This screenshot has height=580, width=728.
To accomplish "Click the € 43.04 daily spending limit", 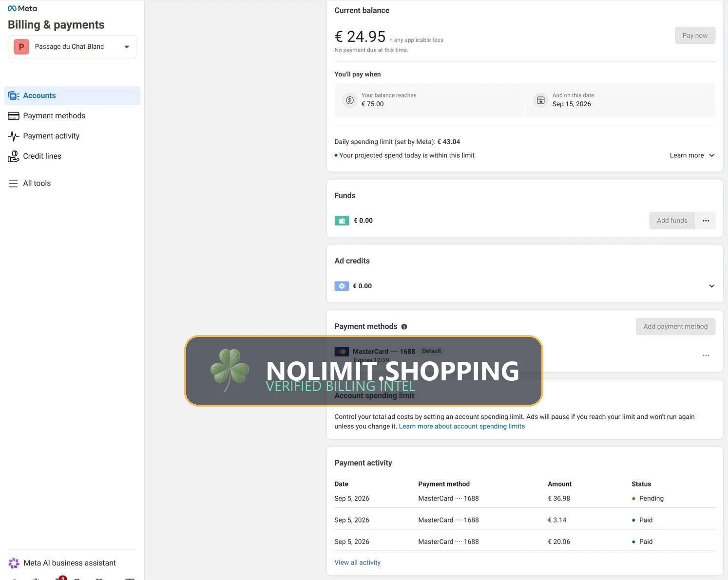I will (449, 142).
